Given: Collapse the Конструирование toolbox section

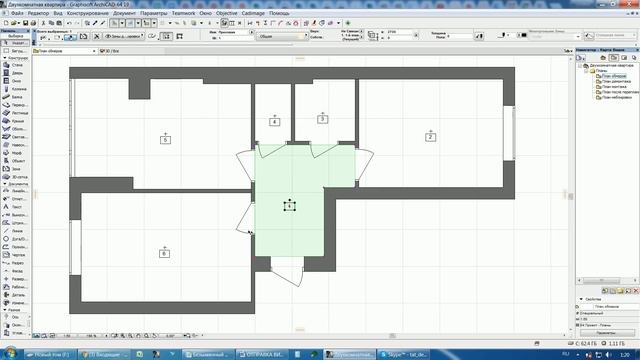Looking at the screenshot, I should coord(5,58).
